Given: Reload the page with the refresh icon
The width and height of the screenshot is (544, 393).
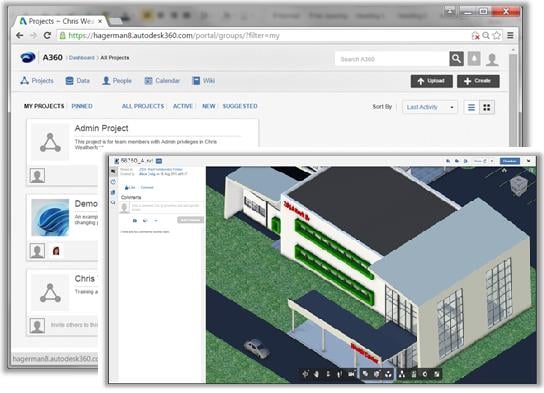Looking at the screenshot, I should tap(47, 35).
